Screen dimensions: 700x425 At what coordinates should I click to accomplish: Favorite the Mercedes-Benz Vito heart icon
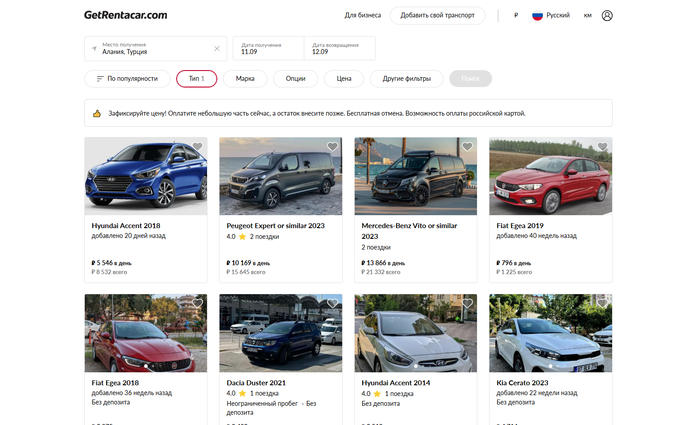pos(467,146)
